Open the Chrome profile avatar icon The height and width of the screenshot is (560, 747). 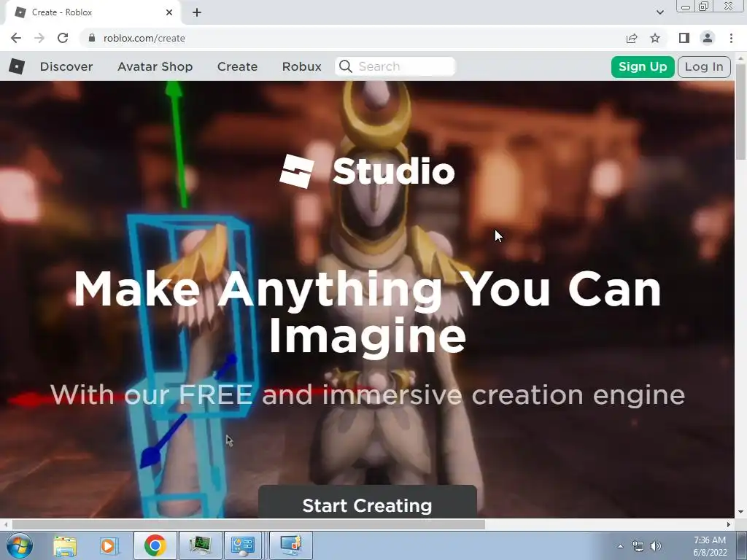[x=708, y=38]
